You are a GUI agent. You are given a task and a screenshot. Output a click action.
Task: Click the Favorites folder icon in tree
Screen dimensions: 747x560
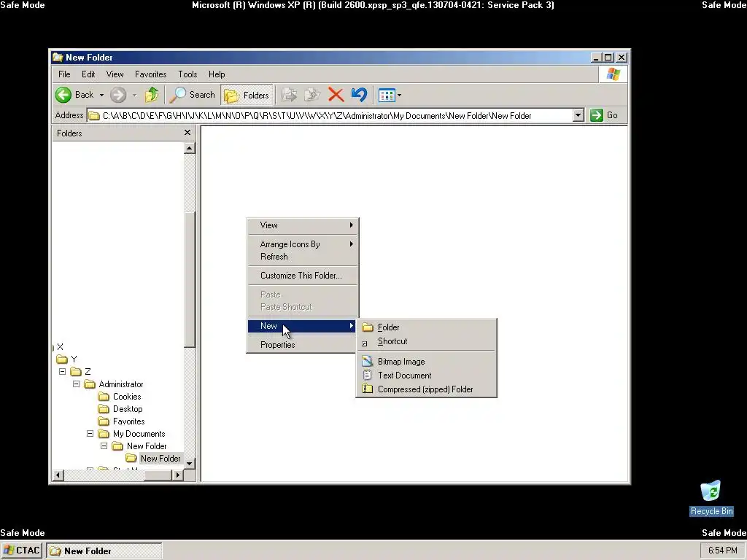(x=104, y=421)
